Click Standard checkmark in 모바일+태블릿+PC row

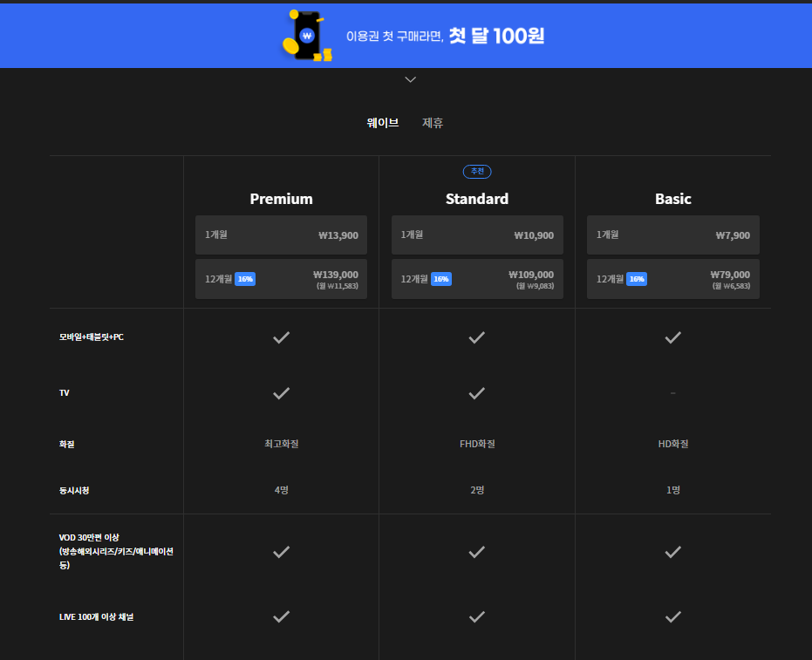click(x=477, y=337)
